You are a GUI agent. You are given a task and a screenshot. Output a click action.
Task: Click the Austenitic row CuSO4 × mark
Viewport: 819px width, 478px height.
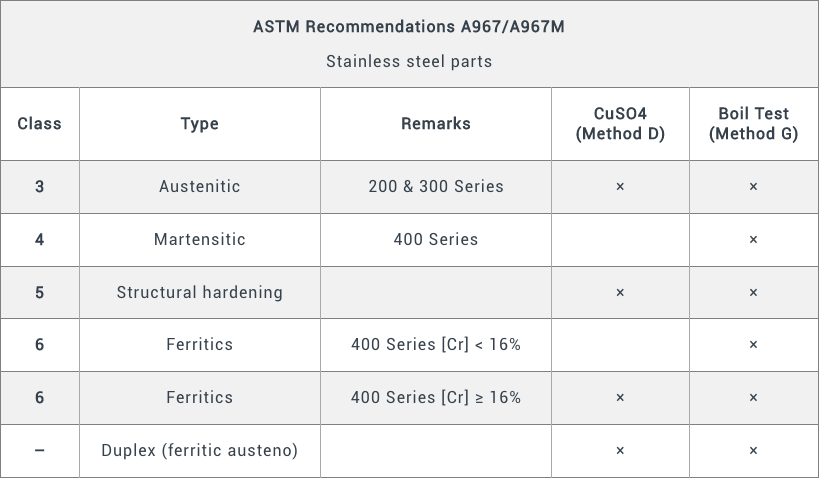click(x=620, y=187)
